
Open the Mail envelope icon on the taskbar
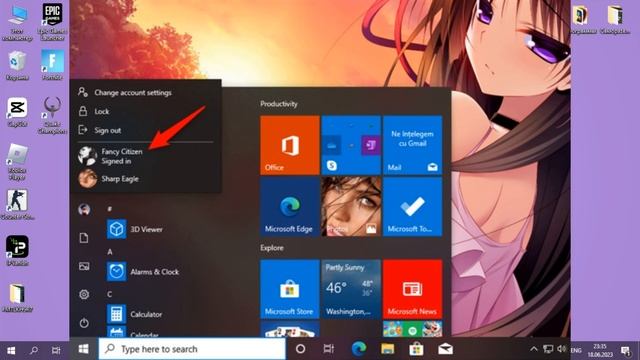coord(445,349)
